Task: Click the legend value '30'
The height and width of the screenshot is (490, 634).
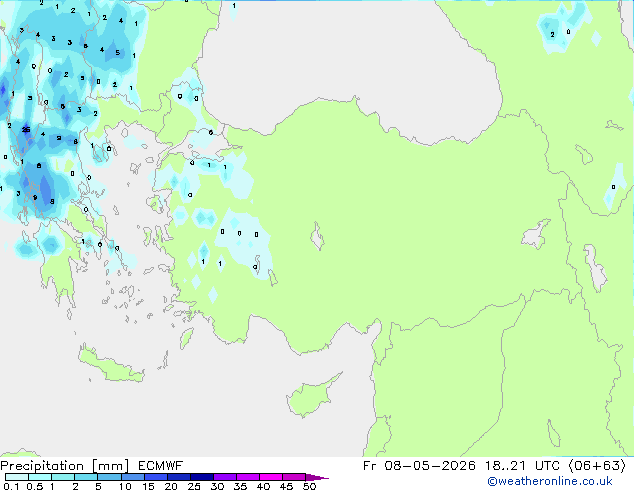Action: (x=217, y=486)
